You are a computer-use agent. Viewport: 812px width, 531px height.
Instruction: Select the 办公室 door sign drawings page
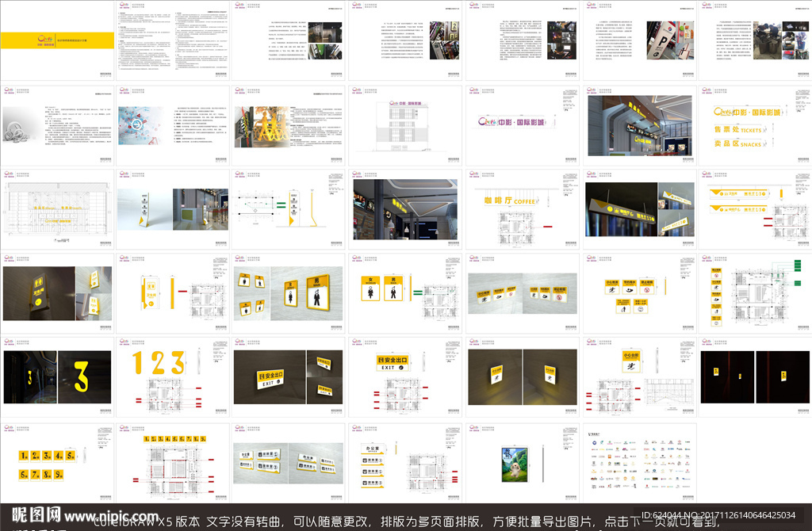pyautogui.click(x=405, y=463)
